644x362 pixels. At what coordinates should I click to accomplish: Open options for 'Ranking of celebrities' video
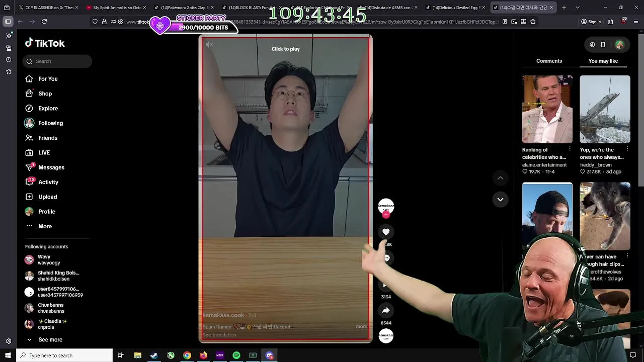[570, 149]
